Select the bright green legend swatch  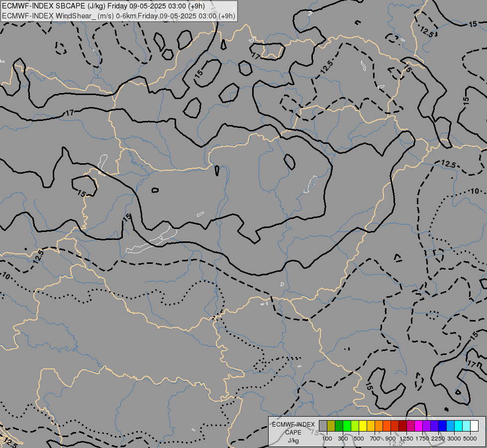coord(347,426)
